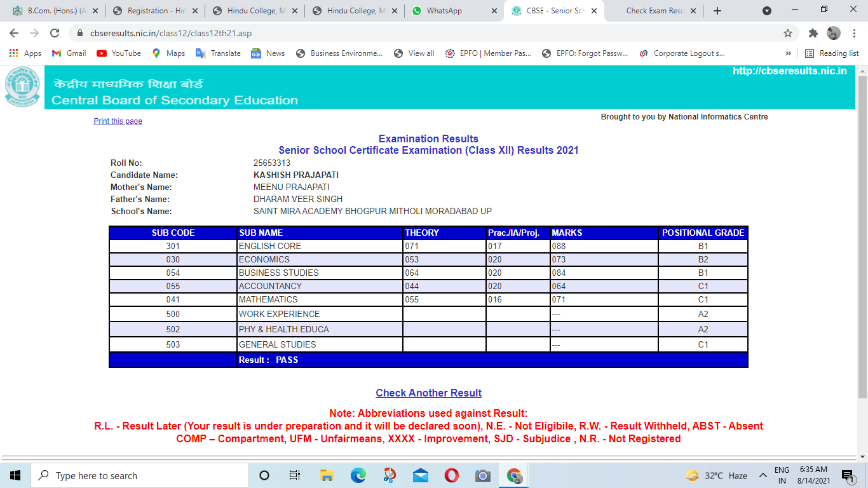Open the Translate bookmark

(218, 53)
